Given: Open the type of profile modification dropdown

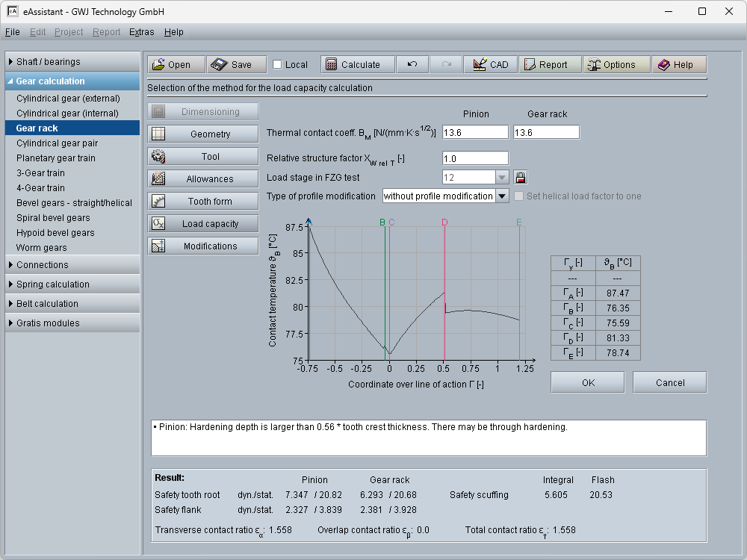Looking at the screenshot, I should pos(502,196).
